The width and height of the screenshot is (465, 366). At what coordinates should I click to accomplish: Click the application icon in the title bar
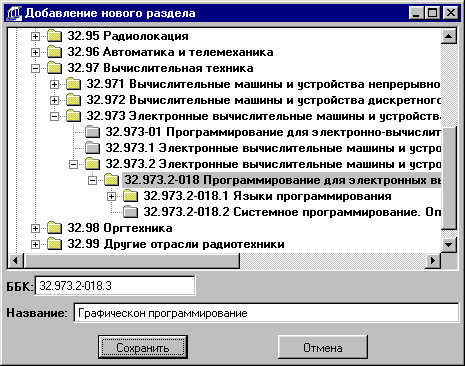pos(14,13)
